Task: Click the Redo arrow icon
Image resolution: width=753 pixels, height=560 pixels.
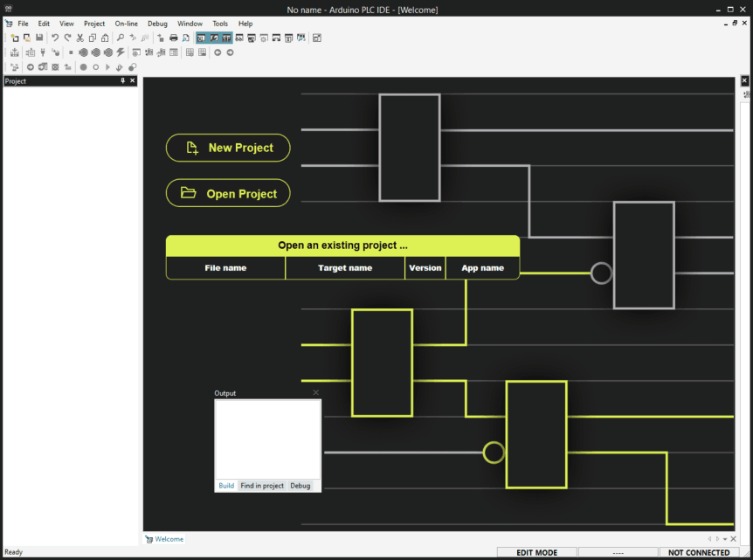Action: (67, 38)
